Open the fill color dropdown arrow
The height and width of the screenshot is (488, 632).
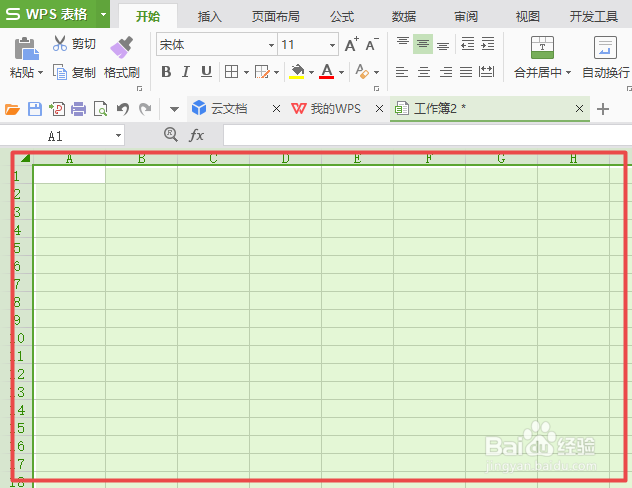click(311, 73)
